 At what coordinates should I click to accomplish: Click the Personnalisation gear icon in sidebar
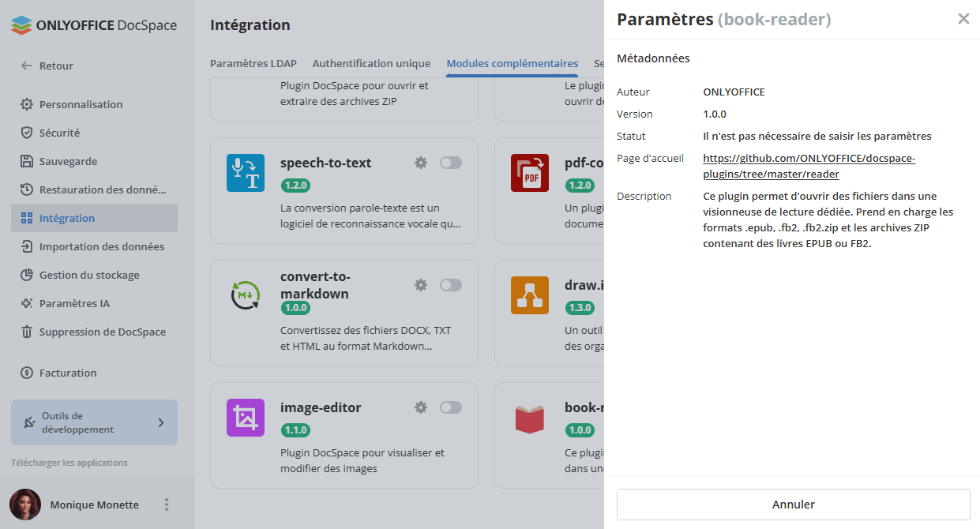(27, 104)
